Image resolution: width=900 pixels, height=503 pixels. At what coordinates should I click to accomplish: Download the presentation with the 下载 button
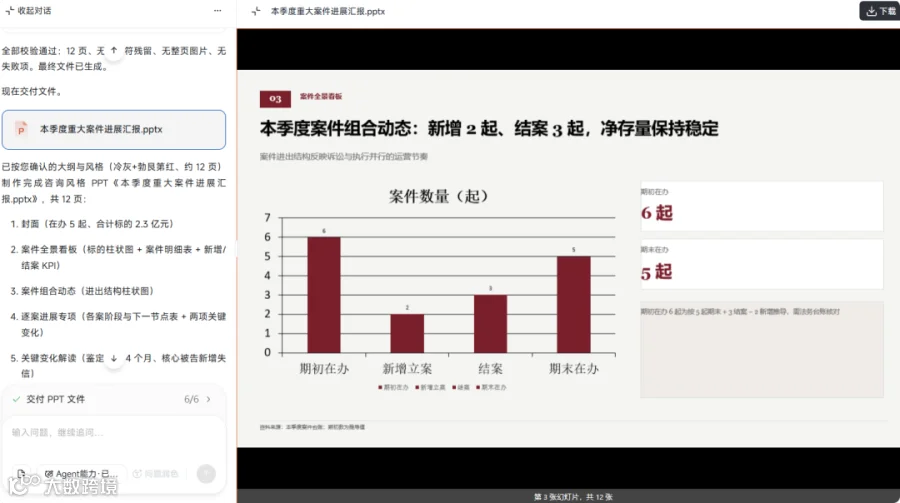(880, 11)
